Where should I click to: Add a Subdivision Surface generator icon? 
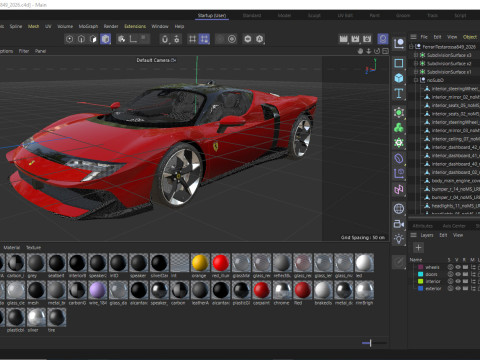coord(399,112)
